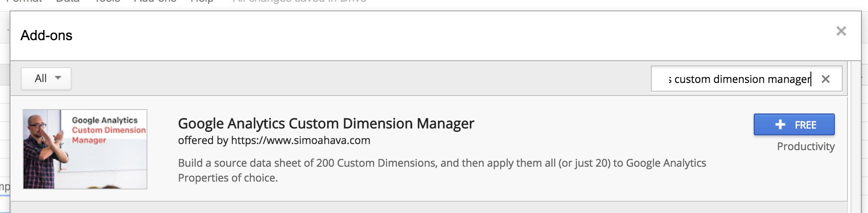
Task: Click the Add-ons dialog heading
Action: click(x=47, y=35)
